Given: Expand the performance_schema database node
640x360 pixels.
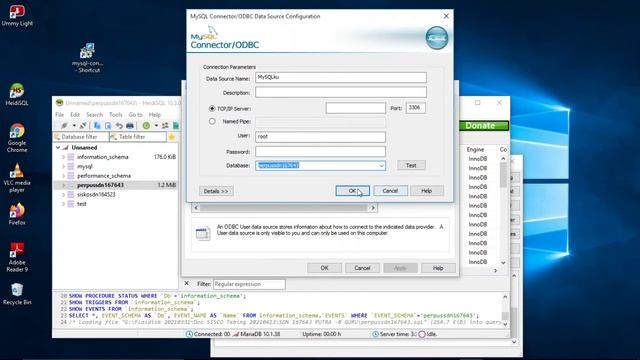Looking at the screenshot, I should pyautogui.click(x=64, y=176).
